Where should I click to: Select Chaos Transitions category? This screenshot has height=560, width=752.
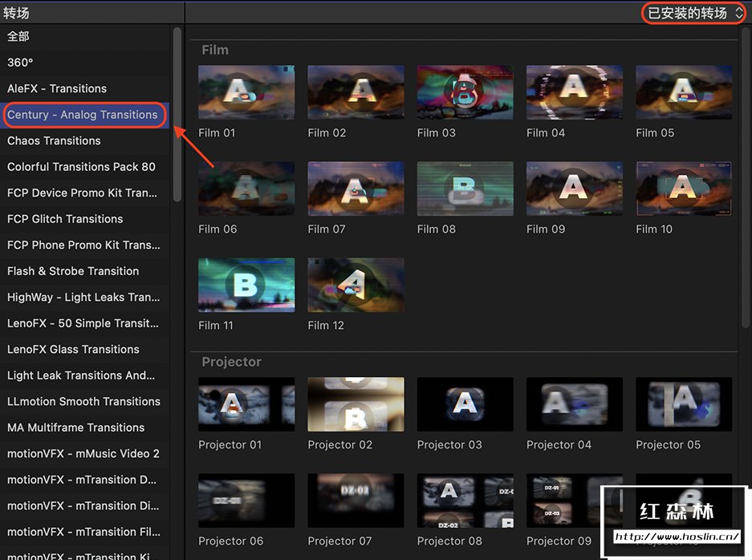click(x=84, y=141)
